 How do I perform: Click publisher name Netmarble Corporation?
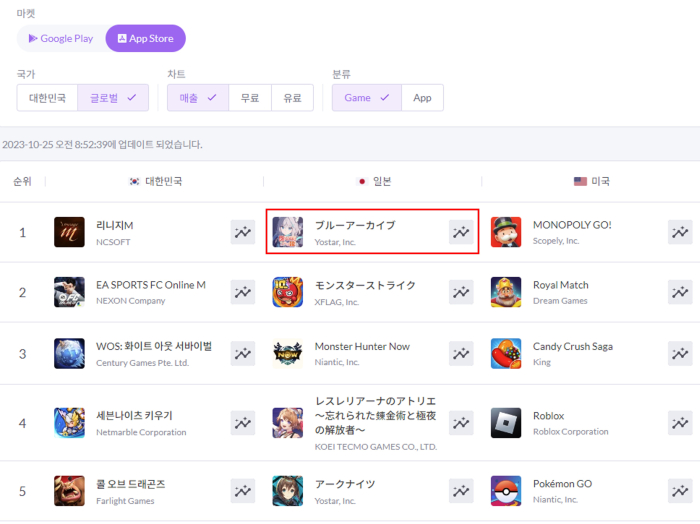[x=141, y=432]
